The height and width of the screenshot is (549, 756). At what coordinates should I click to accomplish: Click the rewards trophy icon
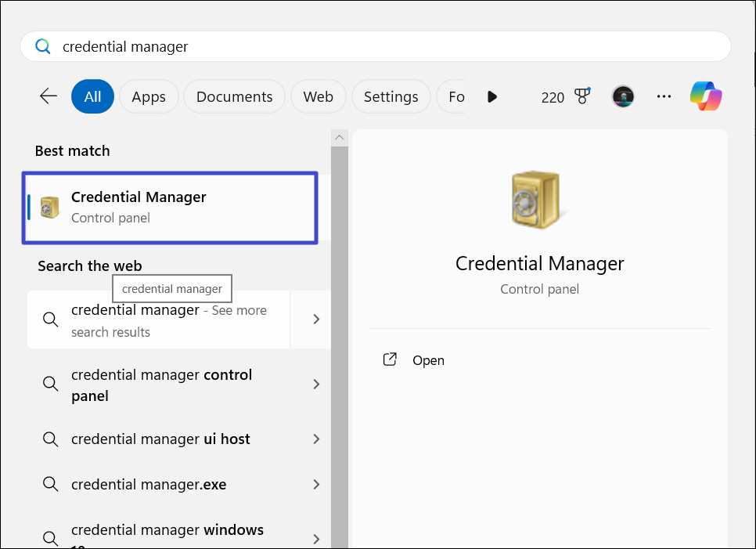(581, 96)
